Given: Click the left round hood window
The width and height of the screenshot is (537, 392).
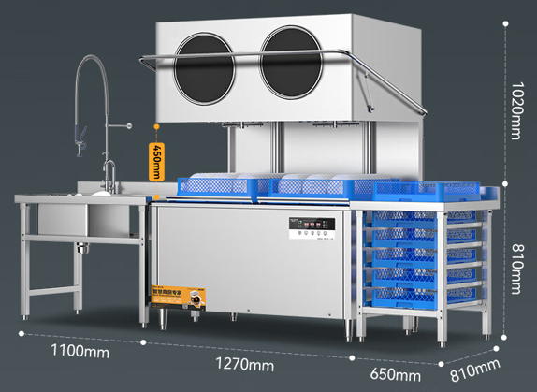Looking at the screenshot, I should [x=205, y=68].
